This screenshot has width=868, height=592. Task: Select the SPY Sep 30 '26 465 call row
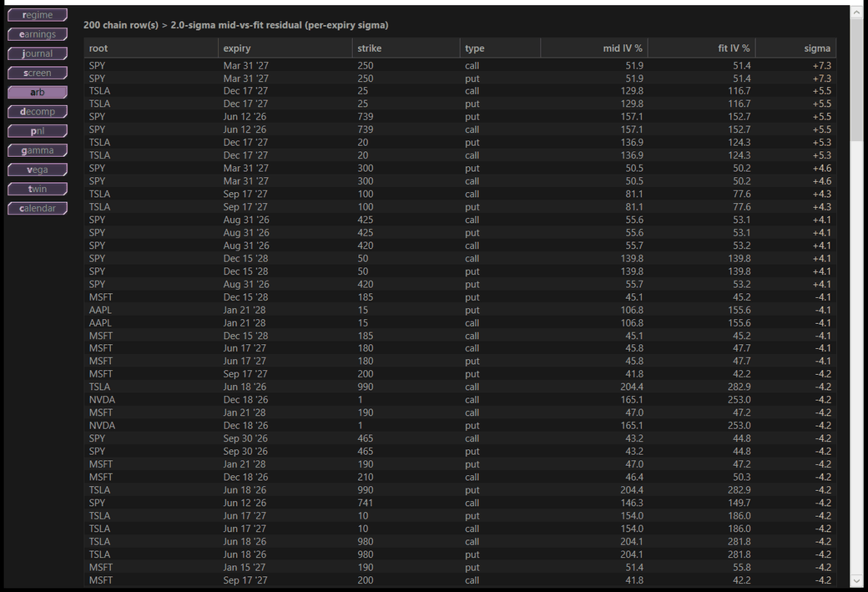coord(460,438)
